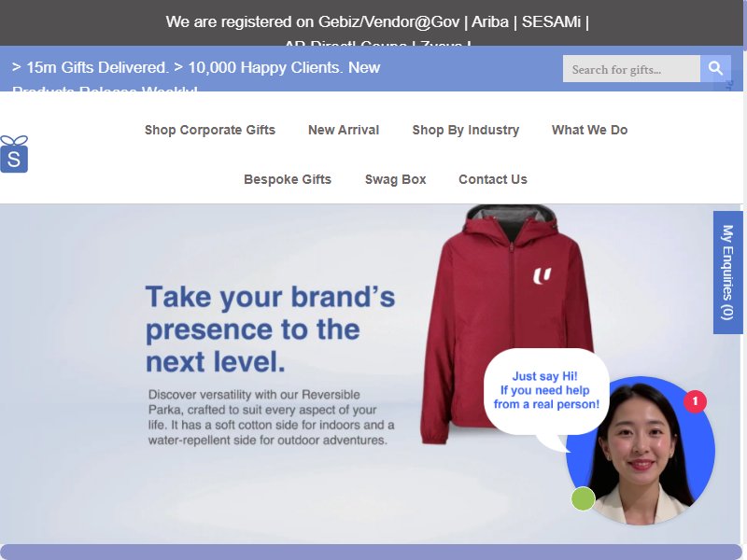Viewport: 747px width, 560px height.
Task: Go to New Arrival page
Action: tap(344, 130)
